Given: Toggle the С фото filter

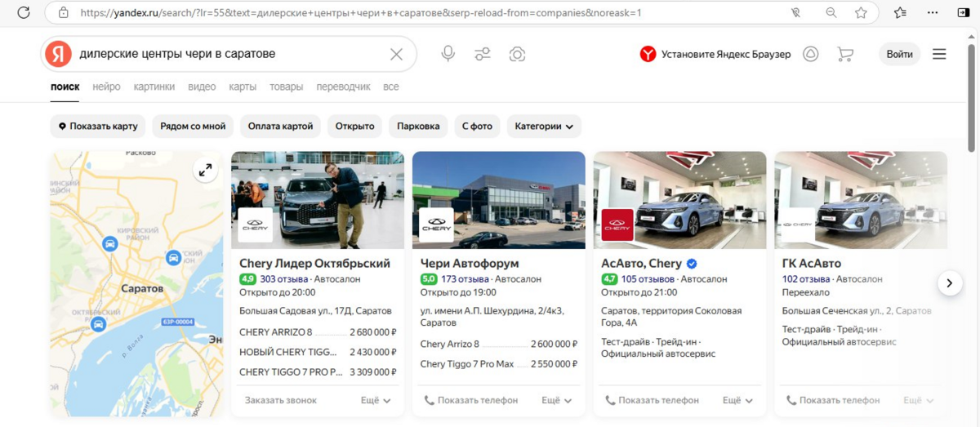Looking at the screenshot, I should tap(477, 127).
